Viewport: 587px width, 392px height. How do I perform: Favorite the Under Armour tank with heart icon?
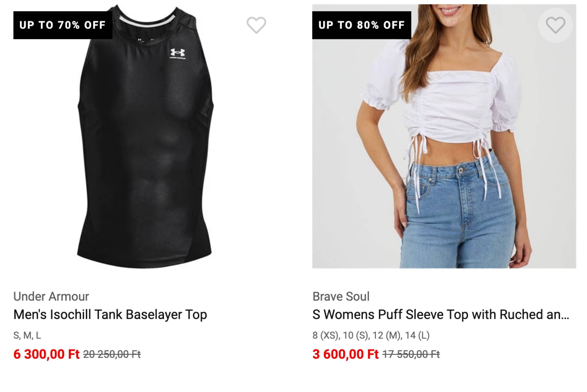pyautogui.click(x=256, y=25)
